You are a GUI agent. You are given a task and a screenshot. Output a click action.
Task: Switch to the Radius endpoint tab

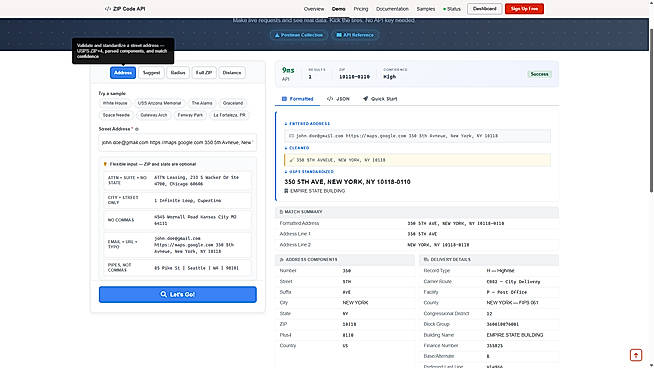(178, 73)
